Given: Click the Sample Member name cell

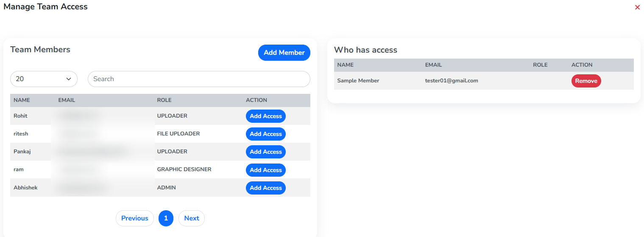Looking at the screenshot, I should [x=358, y=81].
